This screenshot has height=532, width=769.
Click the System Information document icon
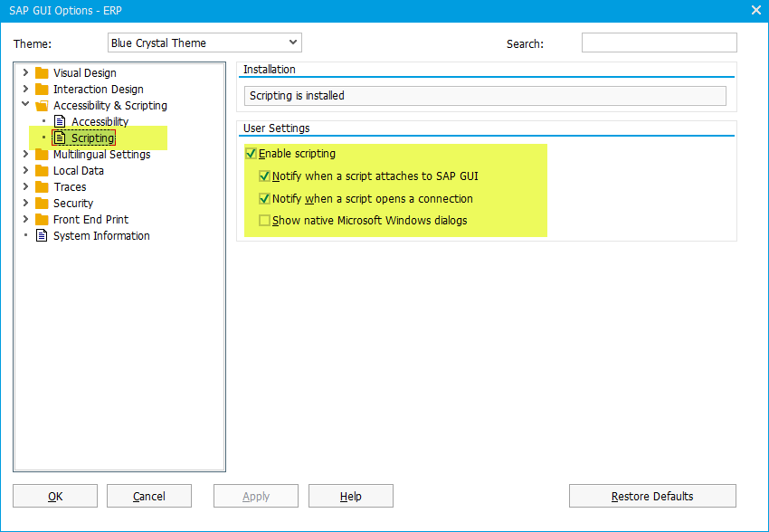click(x=42, y=235)
